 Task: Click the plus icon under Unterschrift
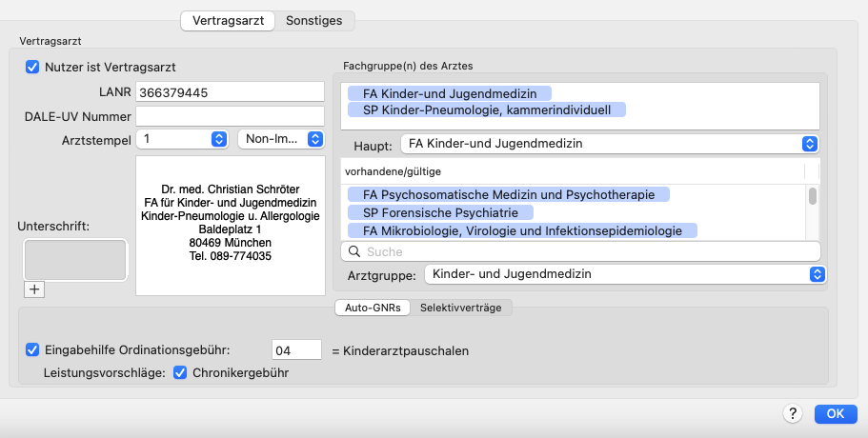(34, 289)
